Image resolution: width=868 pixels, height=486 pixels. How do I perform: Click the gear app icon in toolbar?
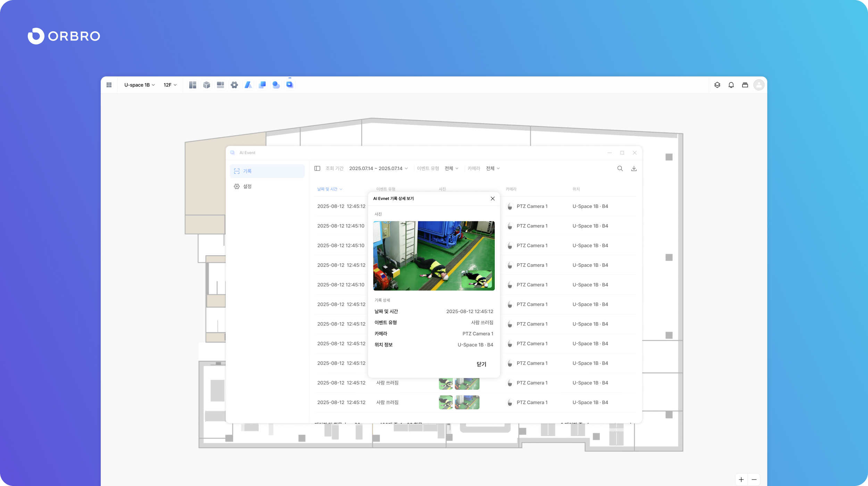pos(234,85)
